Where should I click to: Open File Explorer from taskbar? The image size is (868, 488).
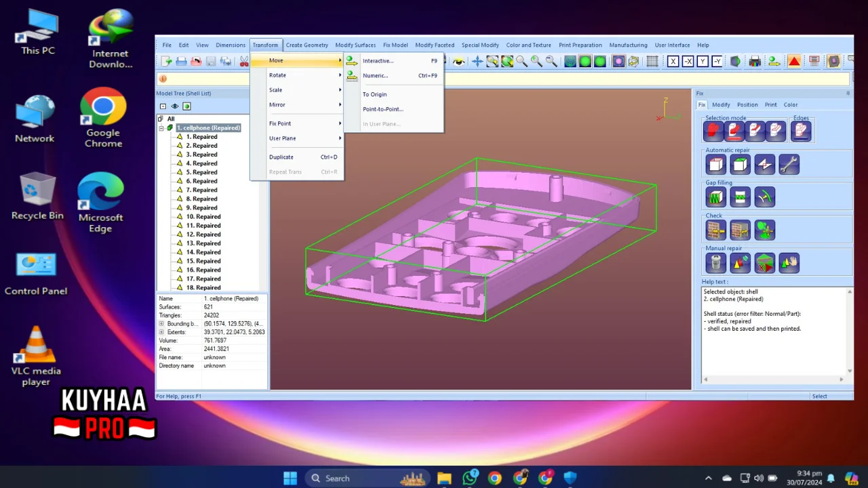[444, 479]
